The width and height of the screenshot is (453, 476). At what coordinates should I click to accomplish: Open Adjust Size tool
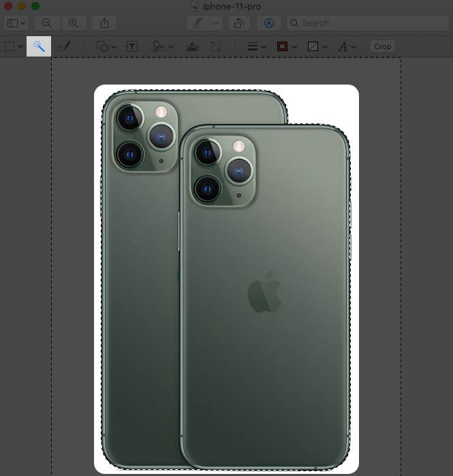coord(216,46)
